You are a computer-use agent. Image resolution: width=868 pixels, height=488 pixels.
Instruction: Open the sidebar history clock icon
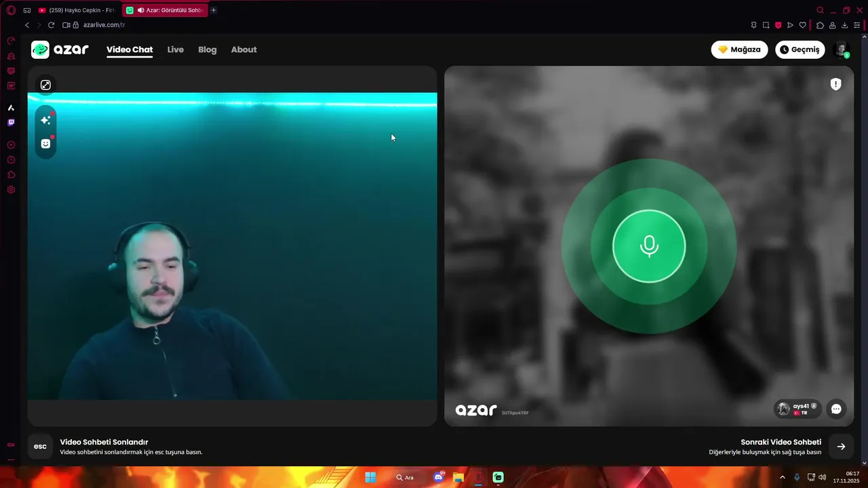pyautogui.click(x=11, y=160)
